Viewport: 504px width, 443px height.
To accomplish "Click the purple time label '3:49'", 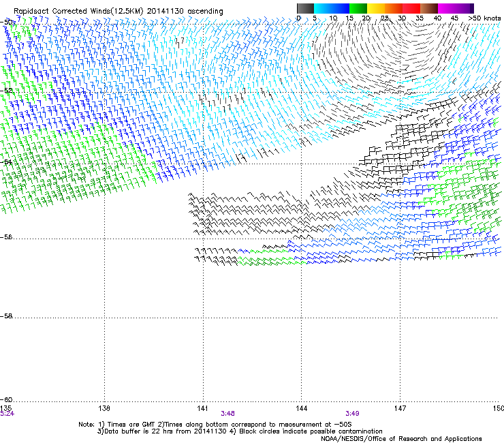I will coord(352,414).
